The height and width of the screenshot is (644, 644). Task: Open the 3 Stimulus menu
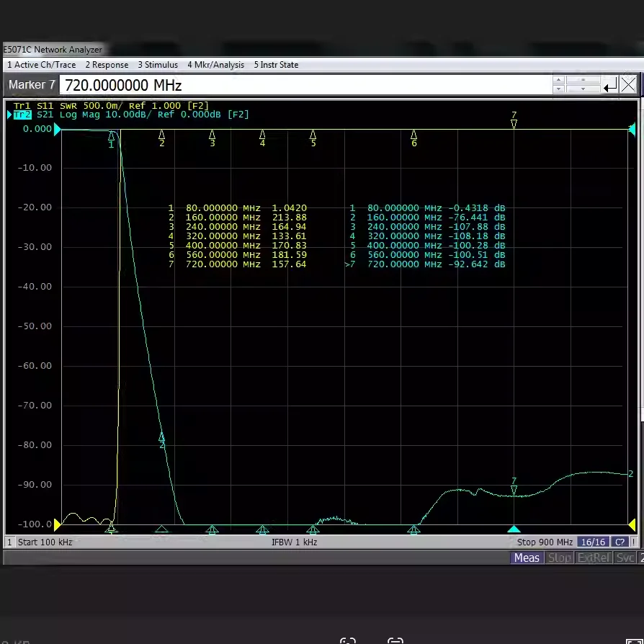158,65
